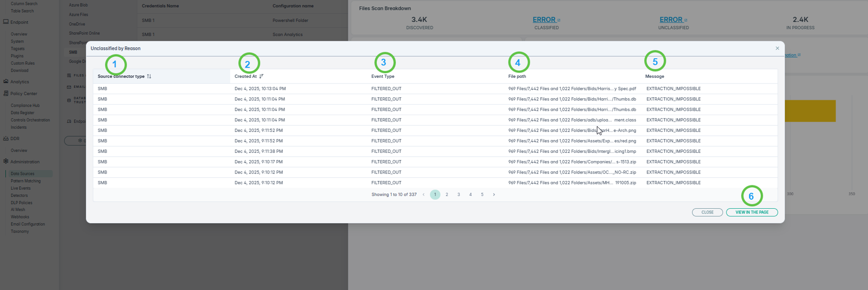This screenshot has height=290, width=868.
Task: Go to next page using right chevron
Action: point(494,194)
